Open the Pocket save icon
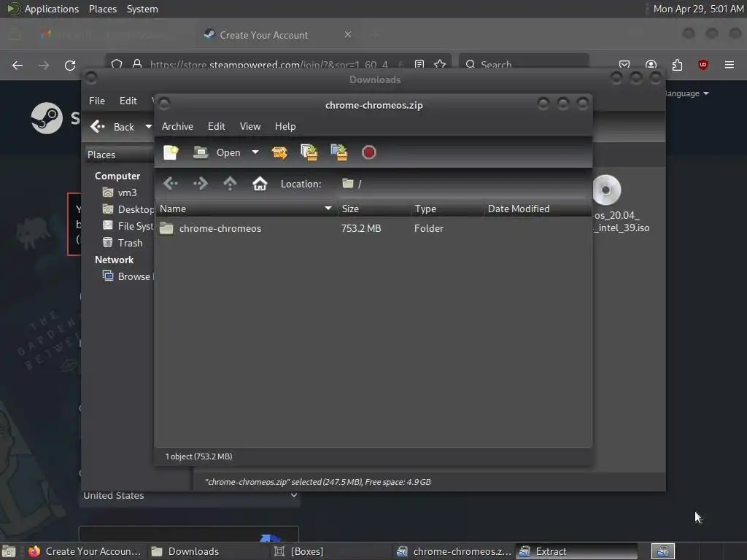Screen dimensions: 747x560 (624, 65)
